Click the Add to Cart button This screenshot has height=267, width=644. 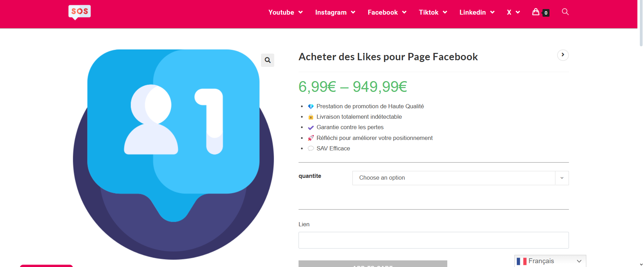click(373, 264)
